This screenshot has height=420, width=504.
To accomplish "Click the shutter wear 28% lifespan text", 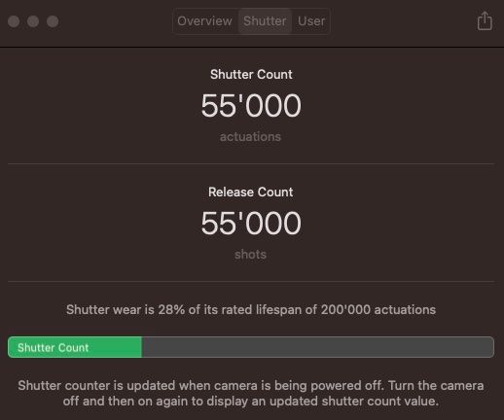I will coord(251,310).
